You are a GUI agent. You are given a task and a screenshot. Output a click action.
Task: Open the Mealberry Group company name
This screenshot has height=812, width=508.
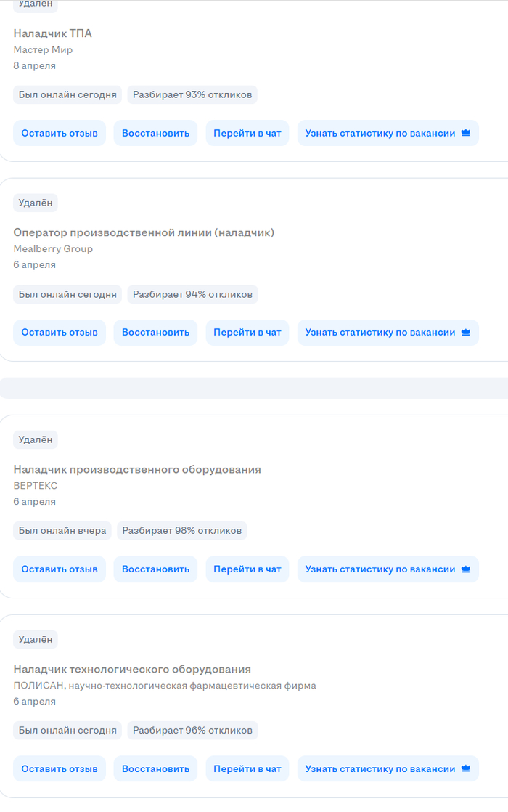(x=53, y=248)
